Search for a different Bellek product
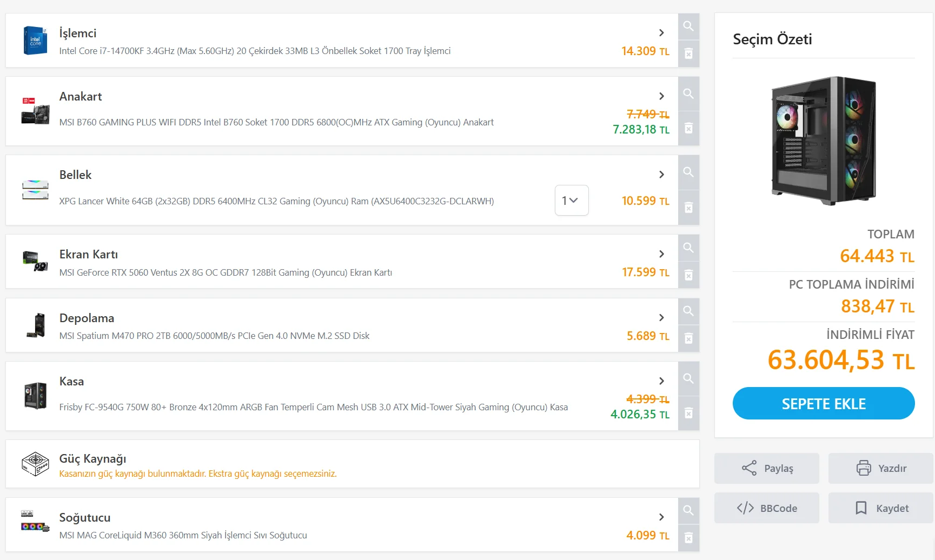The image size is (935, 560). point(688,172)
